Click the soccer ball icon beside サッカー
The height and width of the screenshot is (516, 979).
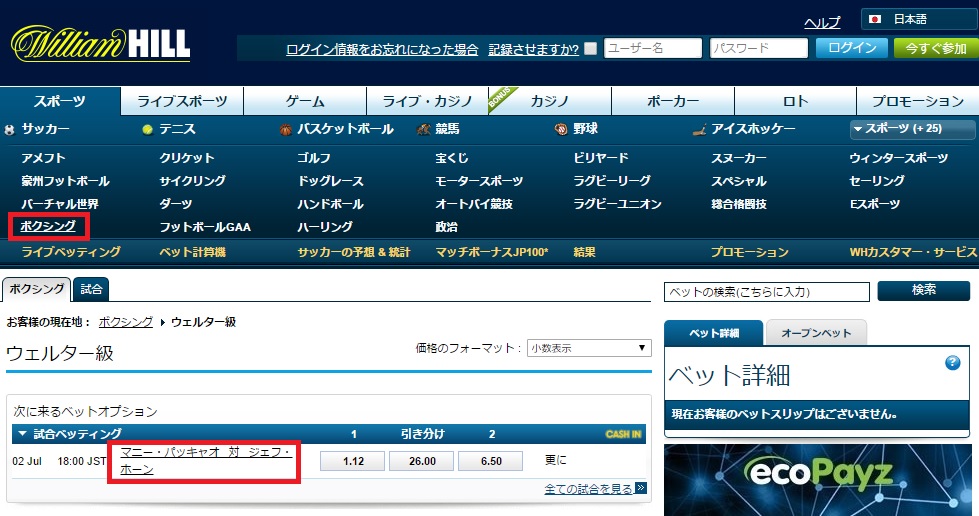tap(9, 130)
